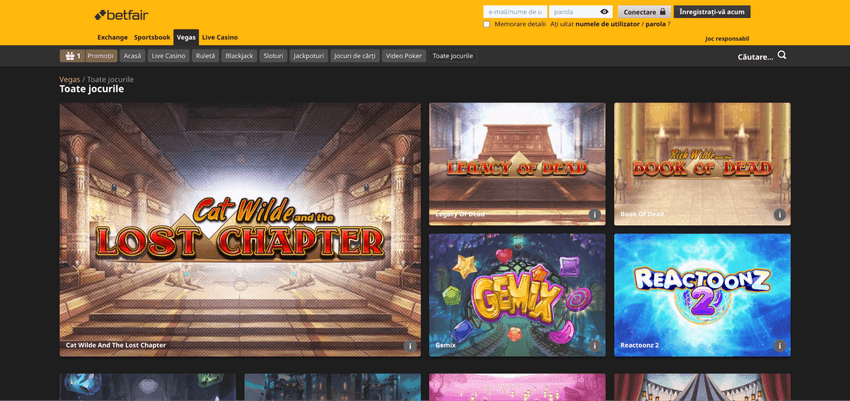Focus the e-mail/username input field
Screen dimensions: 850x401
click(516, 12)
